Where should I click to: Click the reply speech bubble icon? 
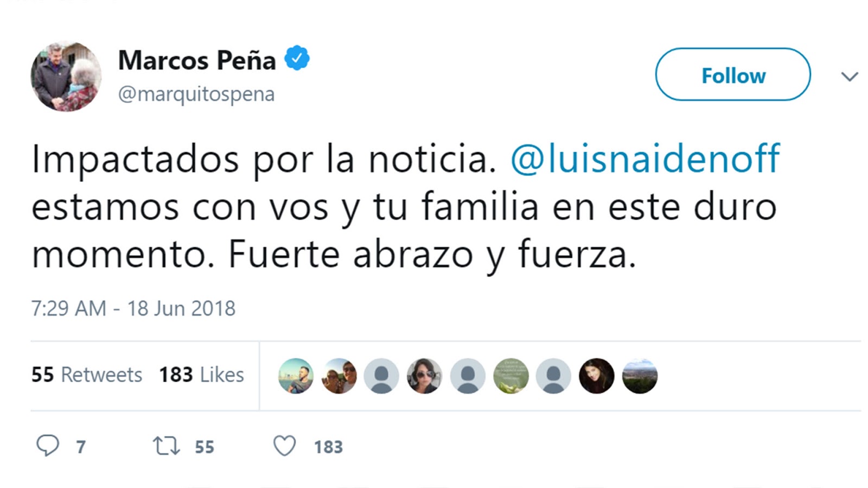(x=48, y=446)
